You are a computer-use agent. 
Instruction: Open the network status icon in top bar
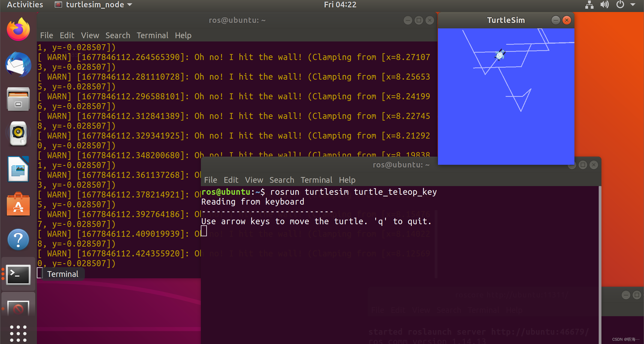(x=589, y=5)
